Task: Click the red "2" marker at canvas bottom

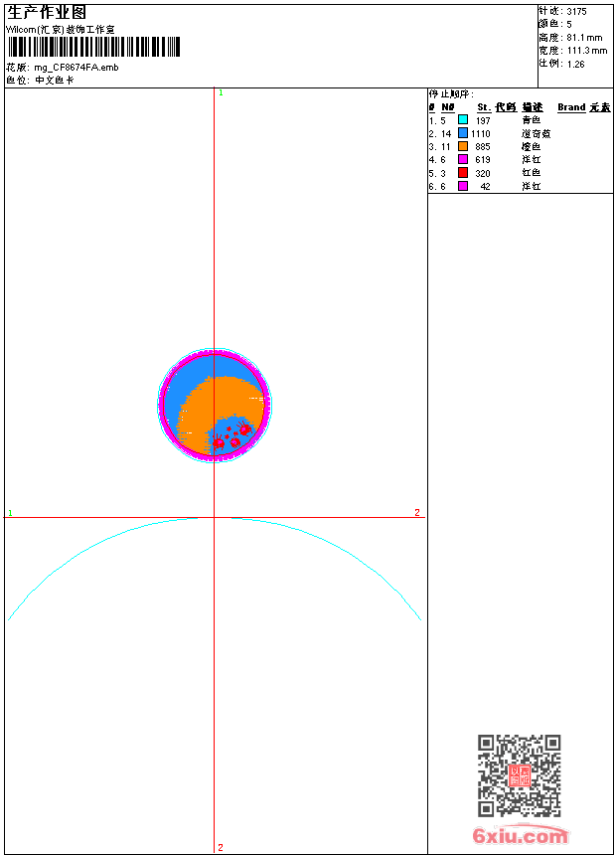Action: [220, 847]
